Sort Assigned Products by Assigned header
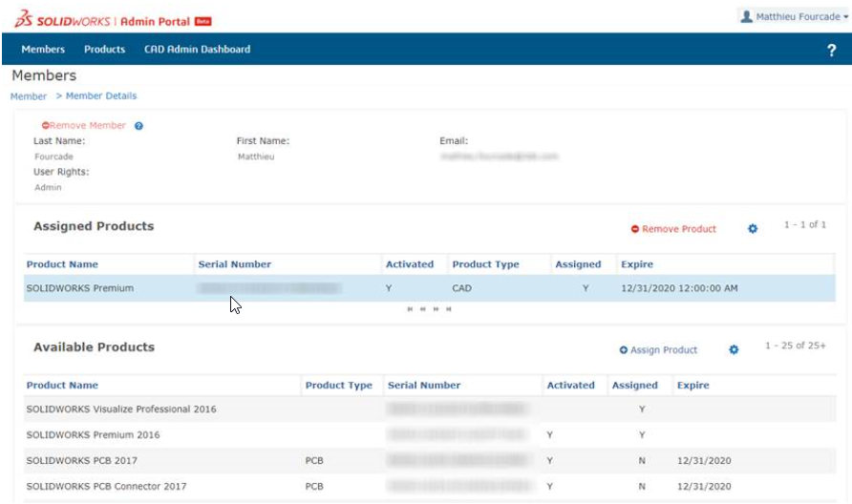 [x=578, y=264]
